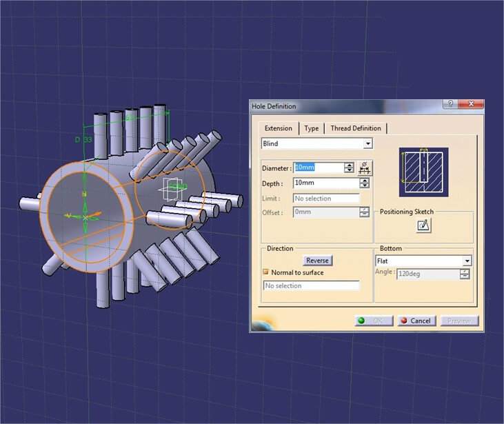Click the green D 33 dimension label
Screen dimensions: 504x424
coord(83,139)
